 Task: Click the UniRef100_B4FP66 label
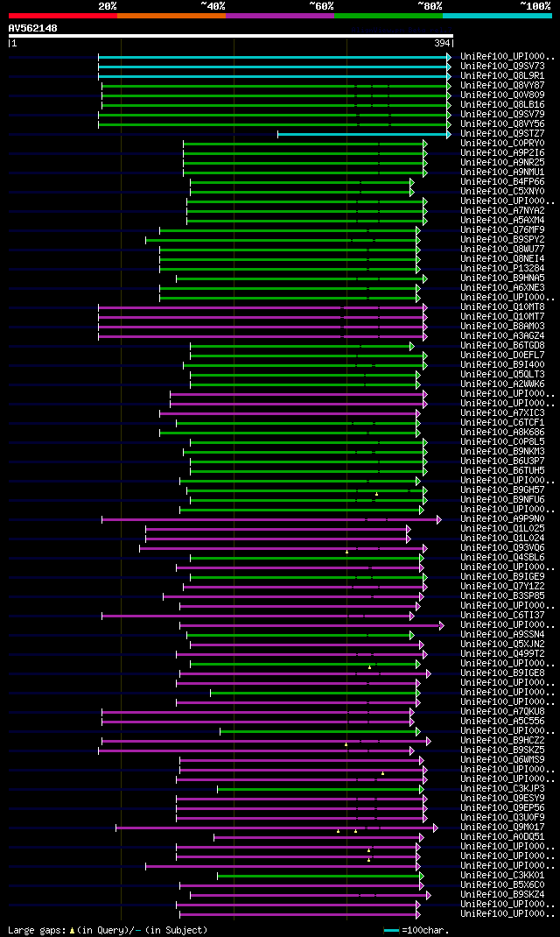tap(502, 181)
